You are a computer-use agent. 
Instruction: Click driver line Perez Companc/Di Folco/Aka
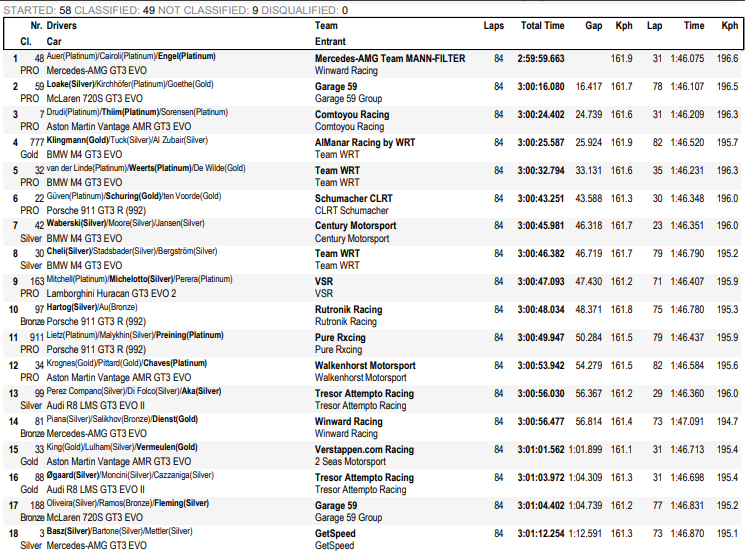[x=134, y=391]
